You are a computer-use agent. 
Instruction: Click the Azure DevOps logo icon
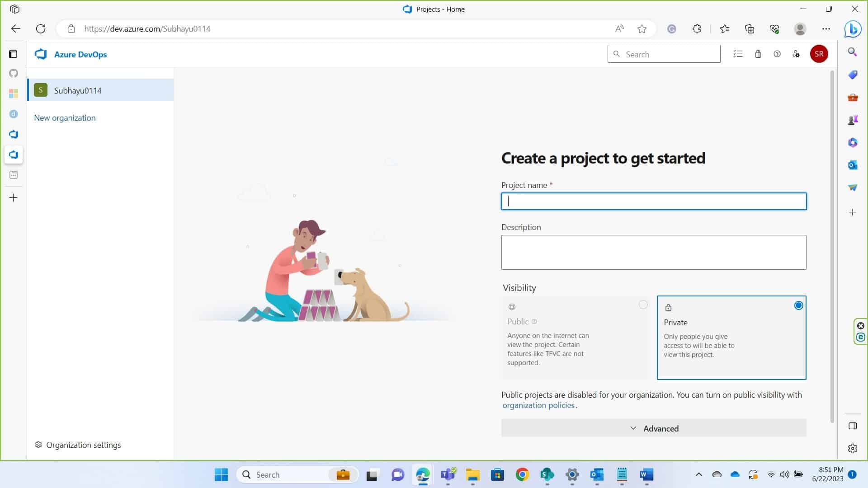(x=41, y=54)
